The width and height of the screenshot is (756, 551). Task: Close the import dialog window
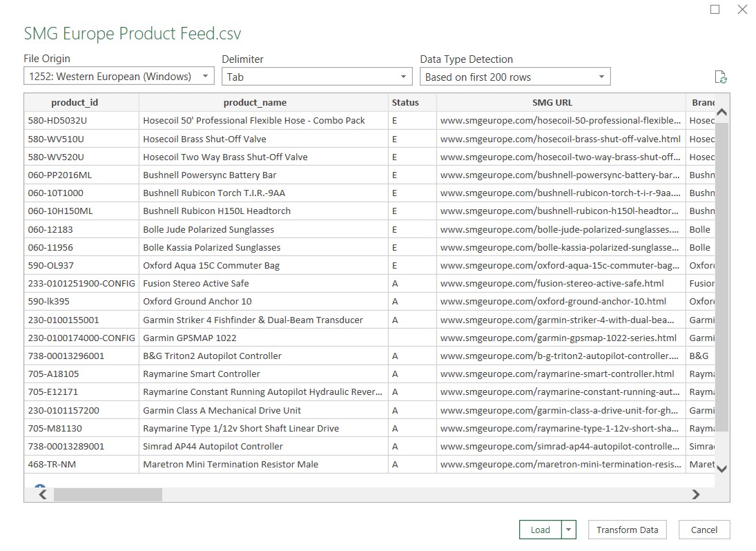(x=742, y=9)
